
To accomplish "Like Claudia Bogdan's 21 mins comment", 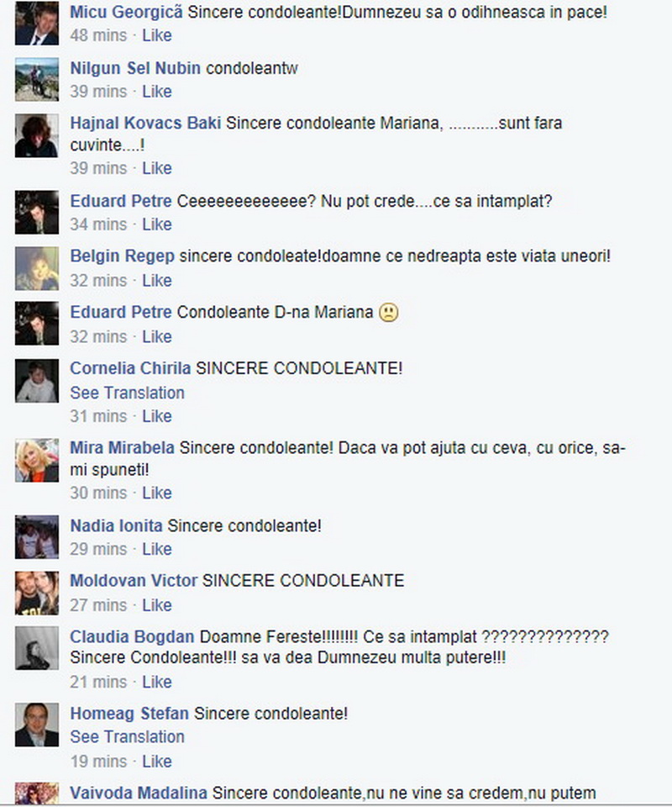I will [x=157, y=682].
